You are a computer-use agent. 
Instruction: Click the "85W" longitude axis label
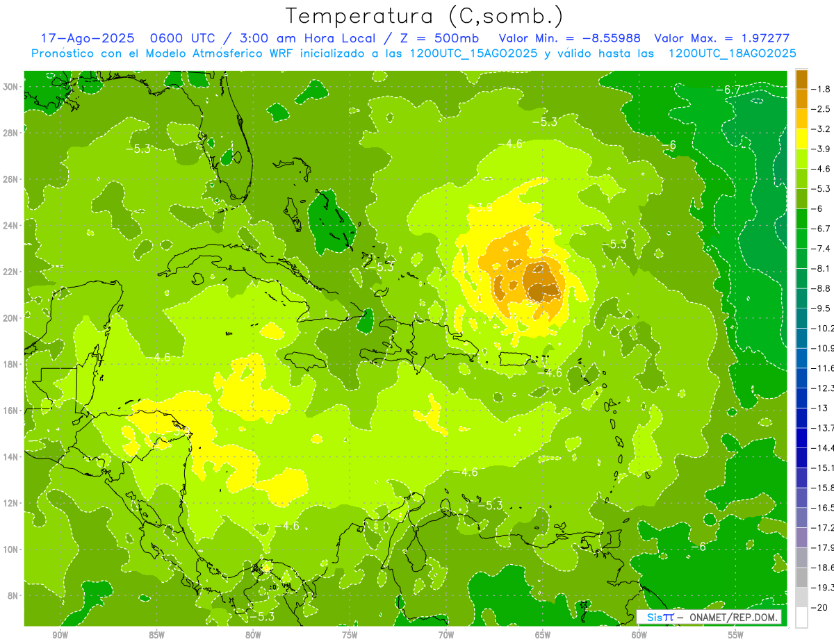click(156, 634)
